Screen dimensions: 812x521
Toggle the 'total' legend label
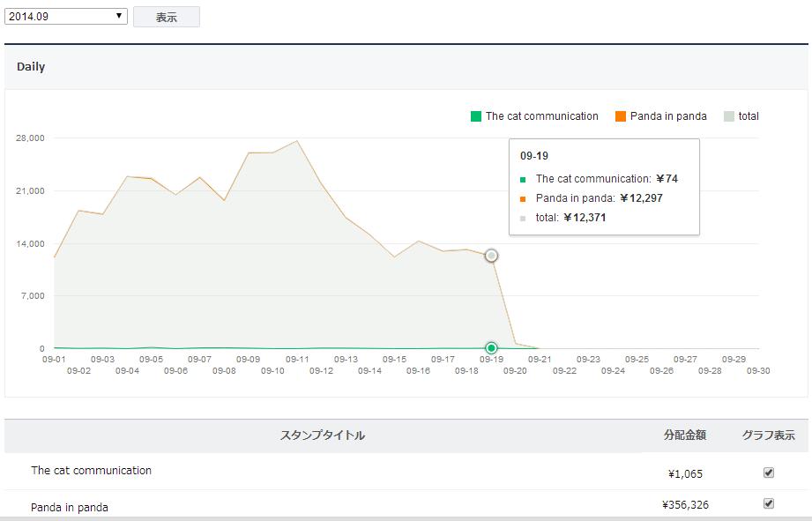[749, 116]
